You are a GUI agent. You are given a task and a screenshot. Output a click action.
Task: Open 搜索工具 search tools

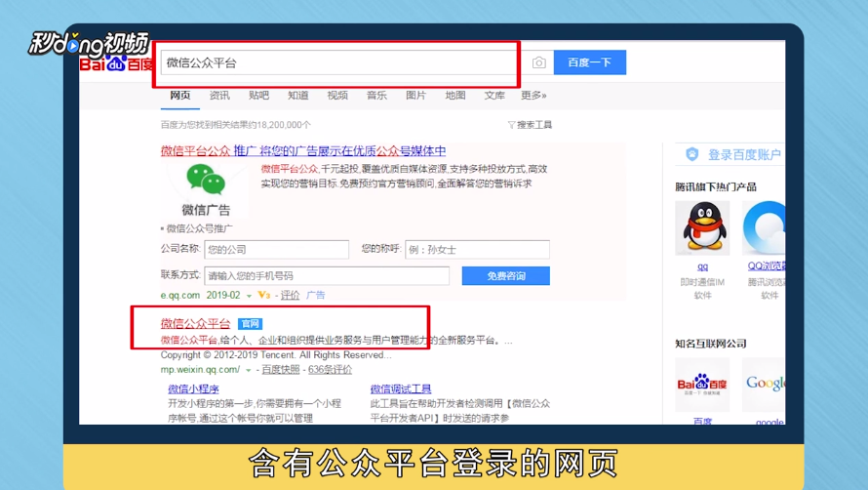[534, 125]
